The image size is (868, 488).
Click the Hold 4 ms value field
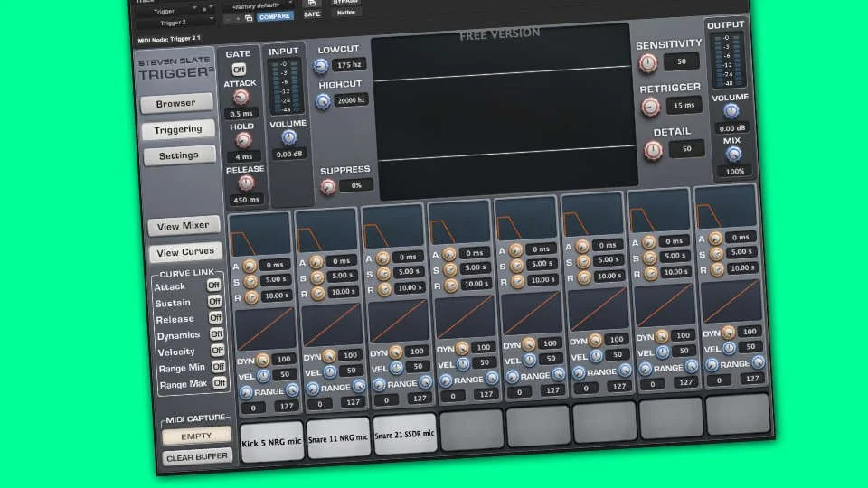tap(243, 156)
